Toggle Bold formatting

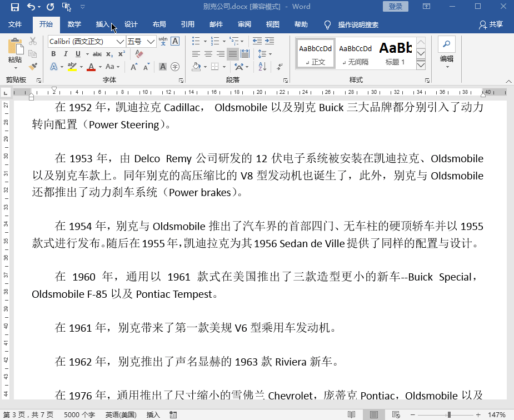tap(53, 54)
